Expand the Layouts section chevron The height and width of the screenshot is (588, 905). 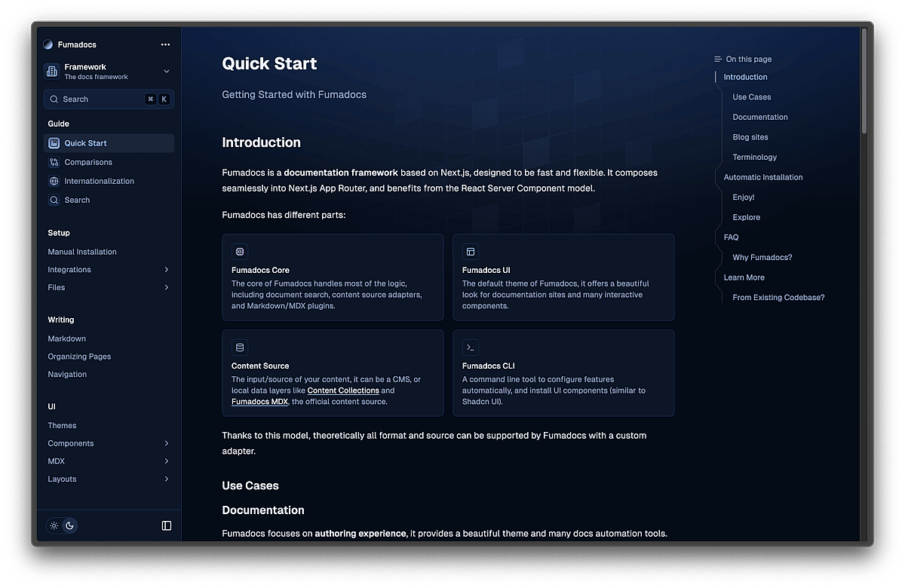pyautogui.click(x=166, y=479)
